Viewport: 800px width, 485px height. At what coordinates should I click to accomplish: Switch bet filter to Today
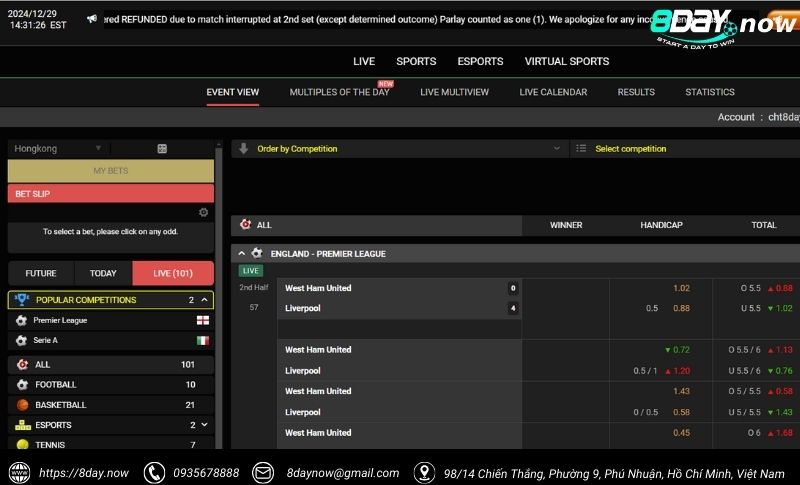pyautogui.click(x=103, y=273)
